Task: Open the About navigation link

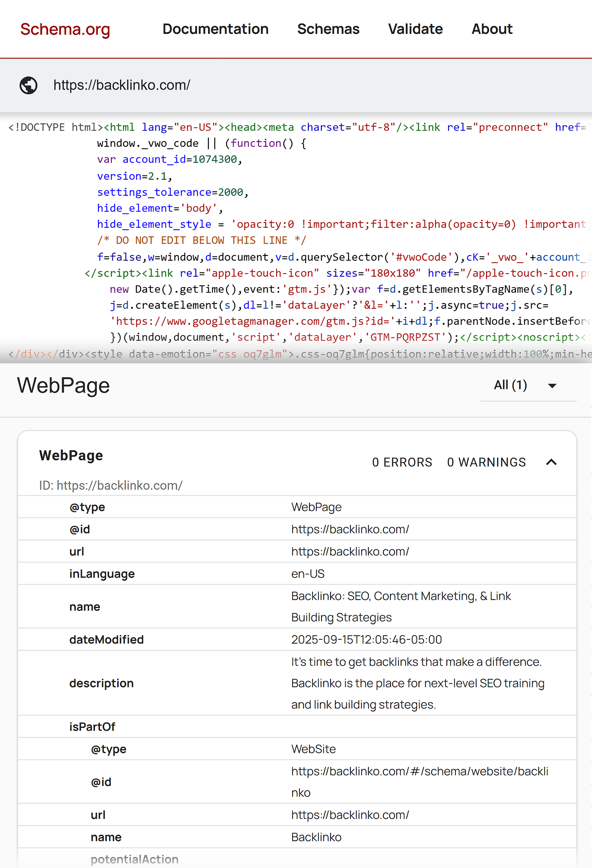Action: coord(492,29)
